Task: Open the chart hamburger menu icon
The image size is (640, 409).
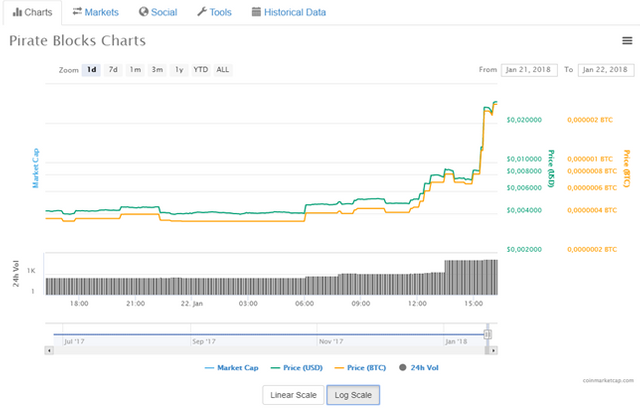Action: (x=627, y=40)
